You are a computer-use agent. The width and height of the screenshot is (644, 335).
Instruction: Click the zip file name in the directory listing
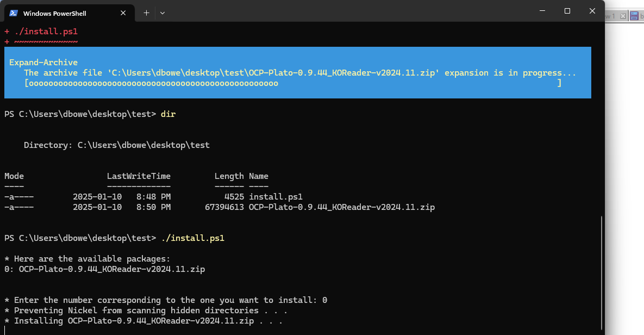coord(342,207)
